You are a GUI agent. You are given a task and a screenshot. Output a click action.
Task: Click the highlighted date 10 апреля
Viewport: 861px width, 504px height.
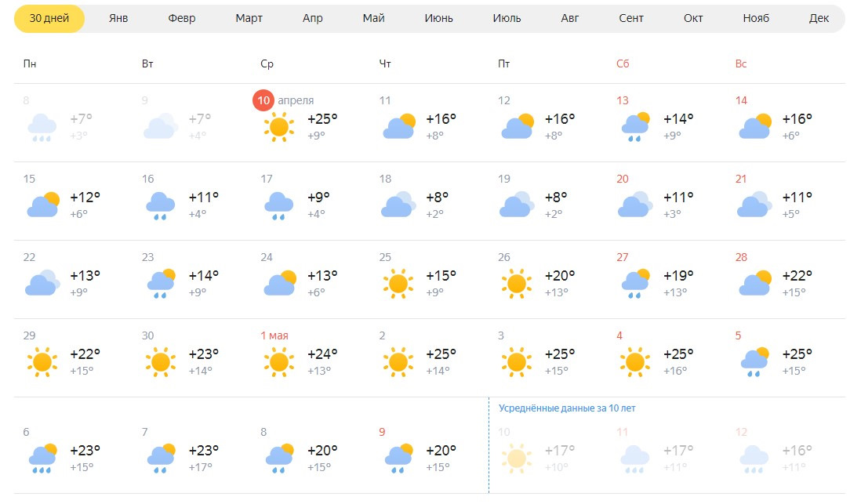coord(263,100)
